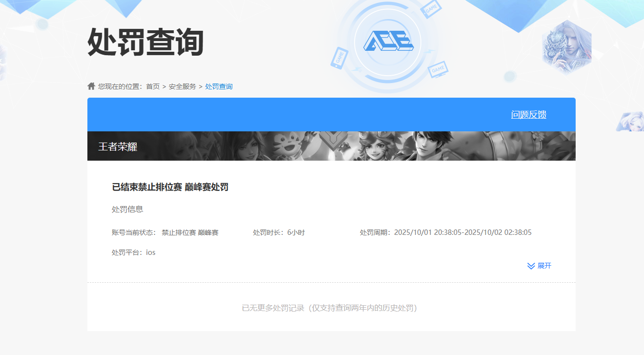
Task: Click the 账号当前状态 label
Action: 134,232
